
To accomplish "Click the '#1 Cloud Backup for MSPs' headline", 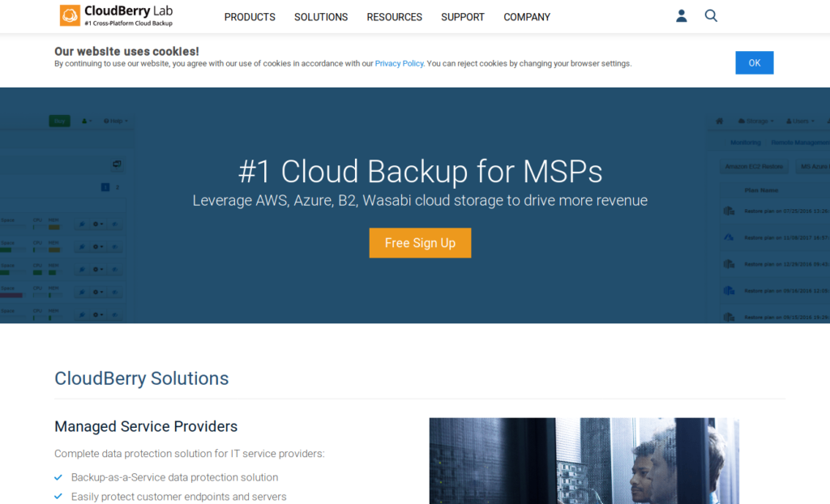I will [421, 172].
